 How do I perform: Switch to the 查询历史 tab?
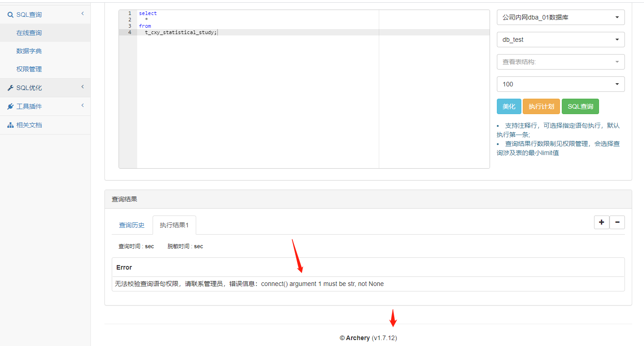[x=132, y=225]
